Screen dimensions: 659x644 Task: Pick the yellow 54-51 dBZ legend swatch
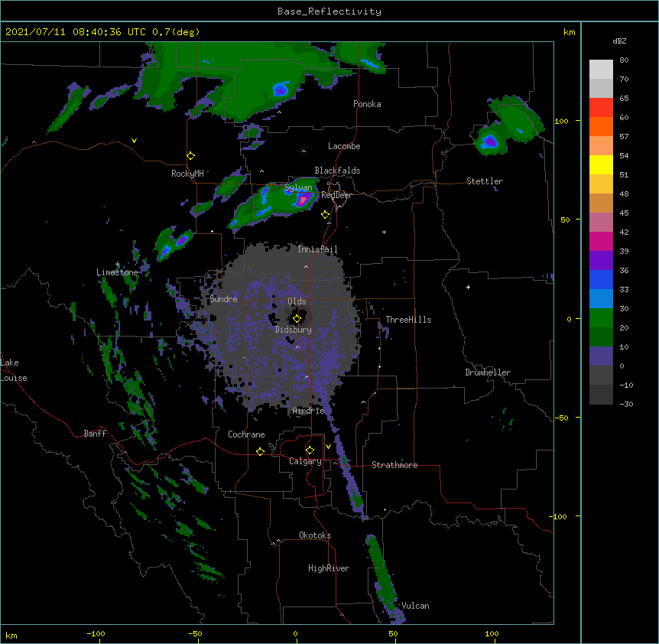(x=601, y=164)
